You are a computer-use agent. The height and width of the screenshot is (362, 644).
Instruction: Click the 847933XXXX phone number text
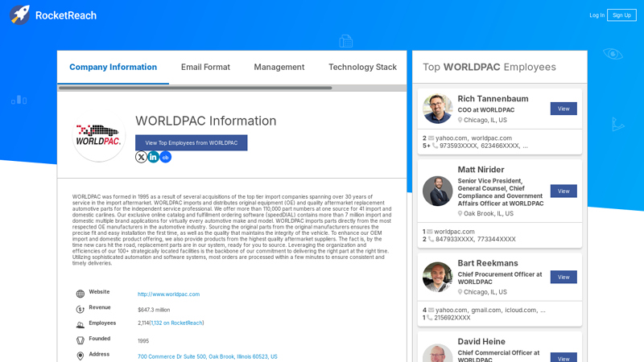click(454, 239)
